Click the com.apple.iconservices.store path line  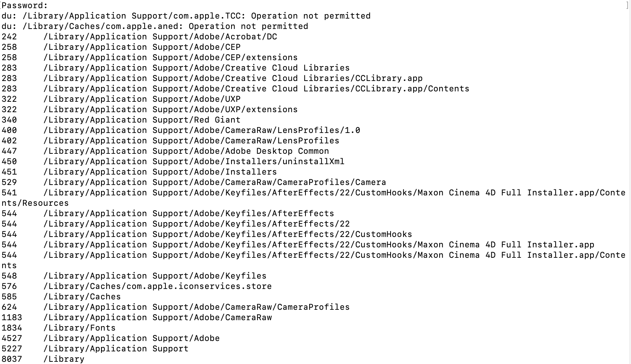click(x=157, y=286)
